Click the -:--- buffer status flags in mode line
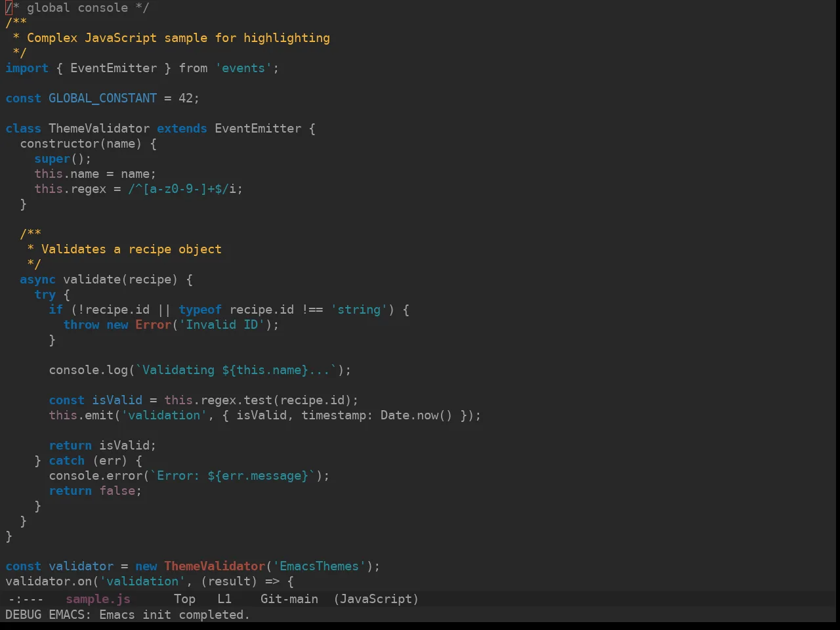This screenshot has width=840, height=630. tap(26, 599)
